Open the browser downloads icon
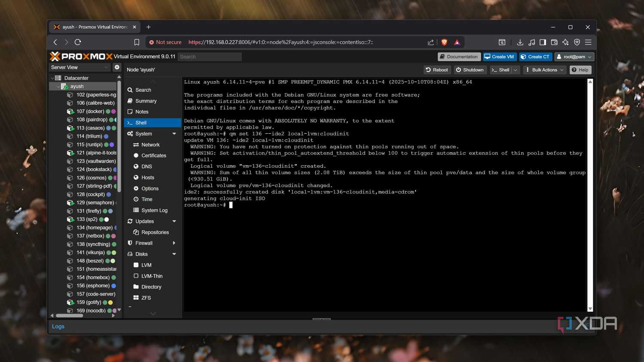Image resolution: width=644 pixels, height=362 pixels. (x=520, y=42)
